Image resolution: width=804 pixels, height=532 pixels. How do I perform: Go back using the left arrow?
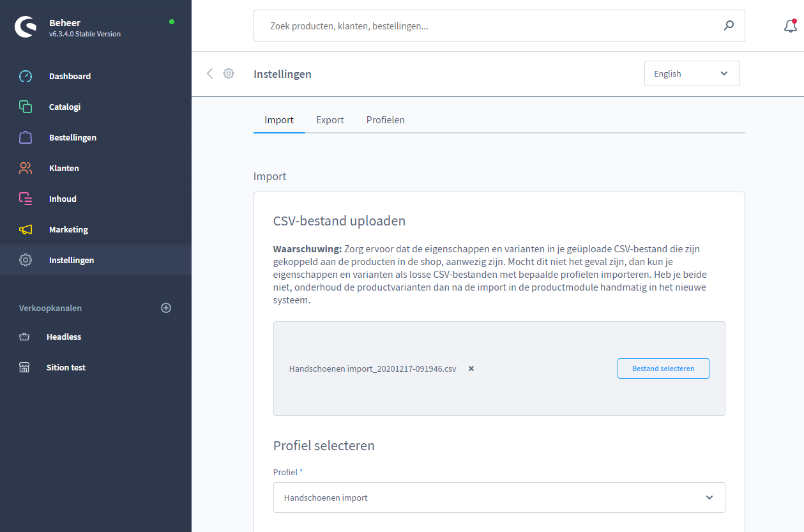pos(209,73)
